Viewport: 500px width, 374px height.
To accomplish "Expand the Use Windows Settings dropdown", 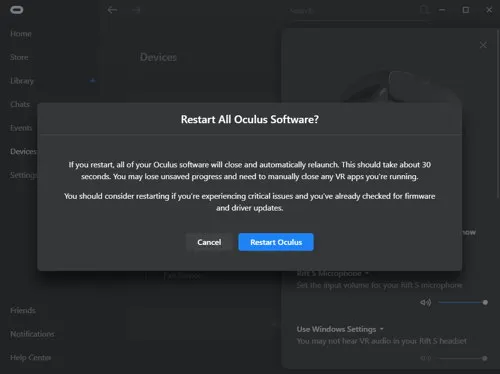I will [x=340, y=329].
